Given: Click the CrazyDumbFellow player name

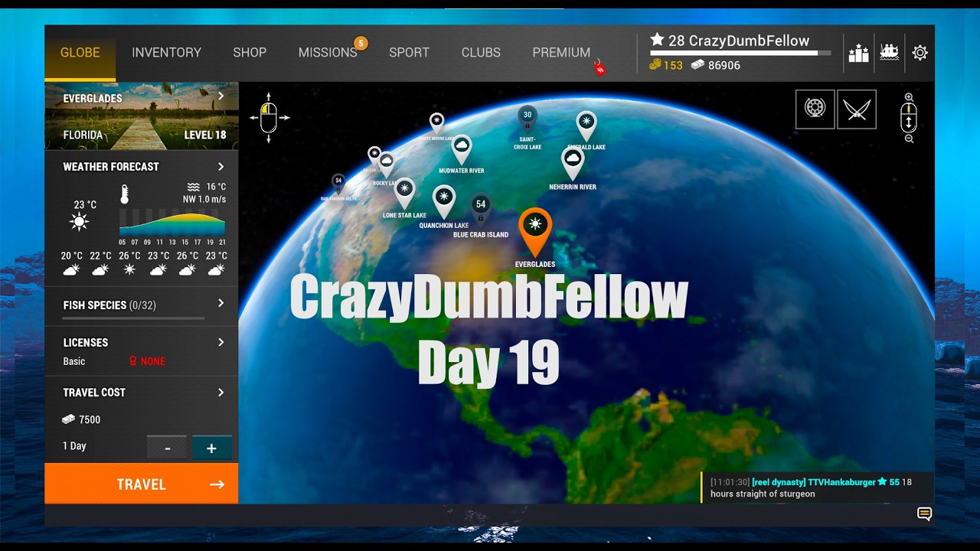Looking at the screenshot, I should (749, 41).
